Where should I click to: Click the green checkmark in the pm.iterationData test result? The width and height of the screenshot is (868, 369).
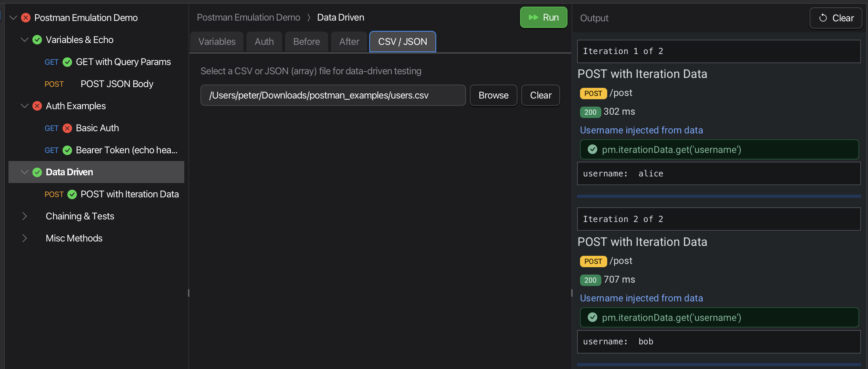(x=593, y=150)
